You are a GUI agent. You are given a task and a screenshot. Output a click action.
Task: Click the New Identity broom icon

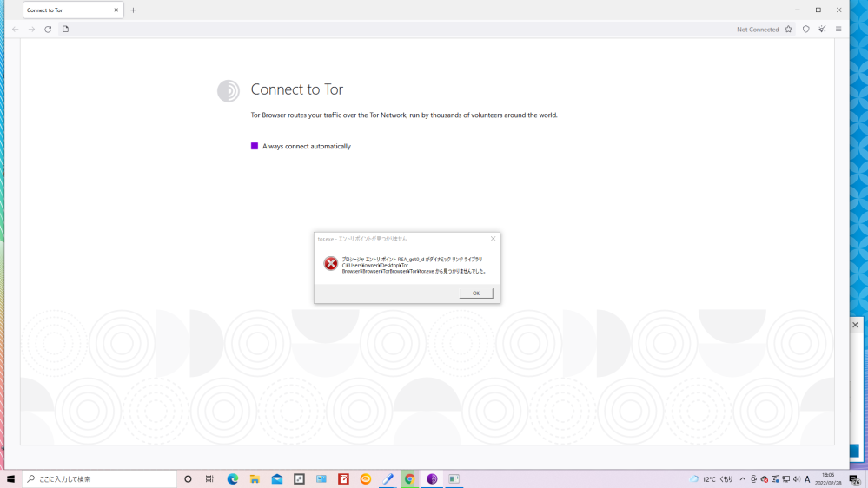pyautogui.click(x=822, y=30)
